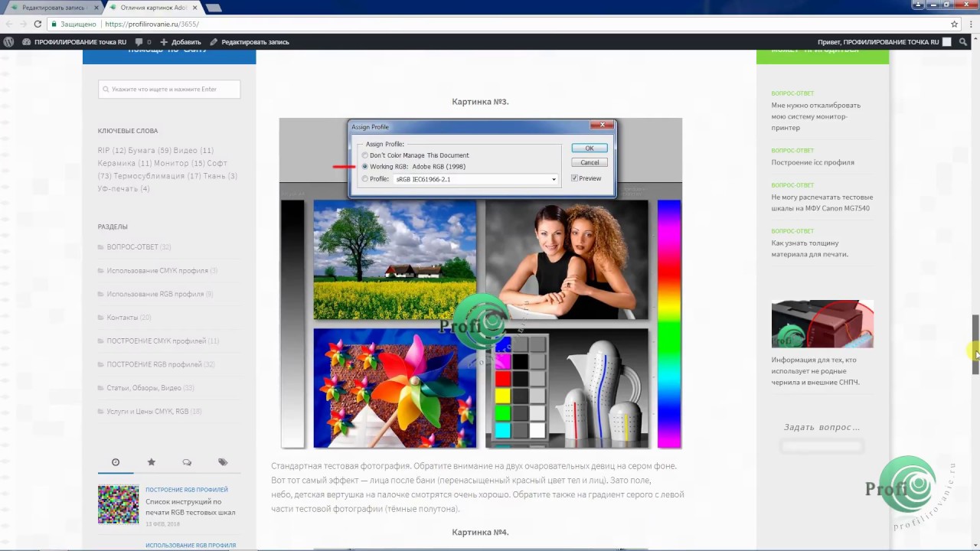Click the Задать вопрос text in sidebar
Image resolution: width=980 pixels, height=551 pixels.
(x=822, y=427)
